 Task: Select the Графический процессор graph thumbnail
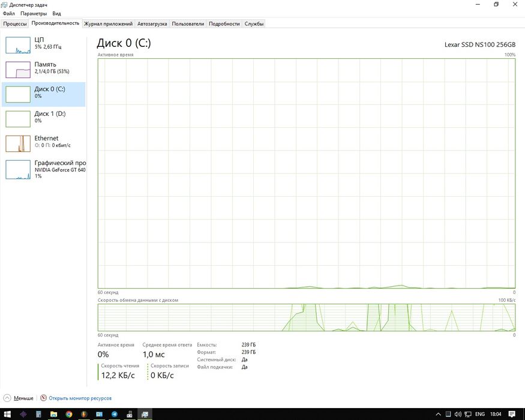pyautogui.click(x=18, y=169)
